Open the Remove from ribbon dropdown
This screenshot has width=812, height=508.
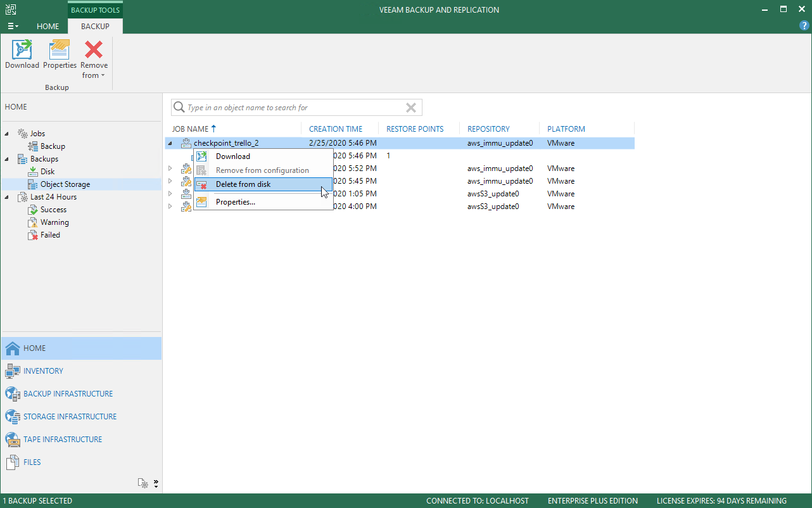click(x=94, y=60)
